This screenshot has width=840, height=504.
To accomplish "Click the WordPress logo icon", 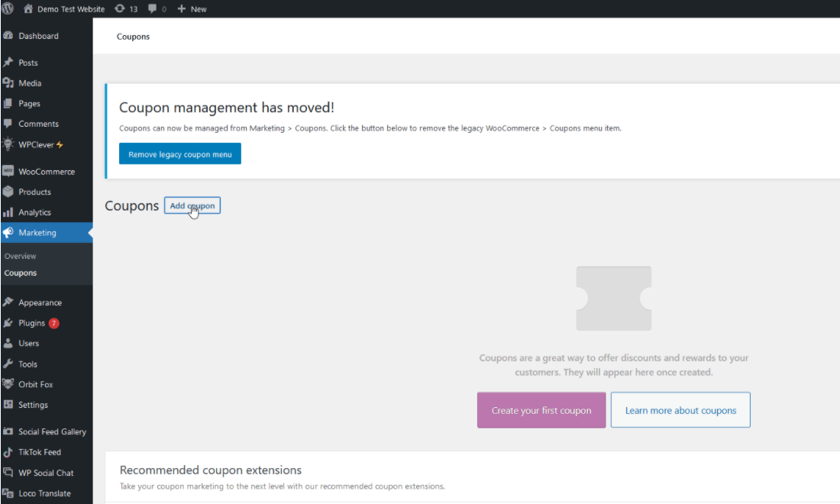I will [8, 9].
